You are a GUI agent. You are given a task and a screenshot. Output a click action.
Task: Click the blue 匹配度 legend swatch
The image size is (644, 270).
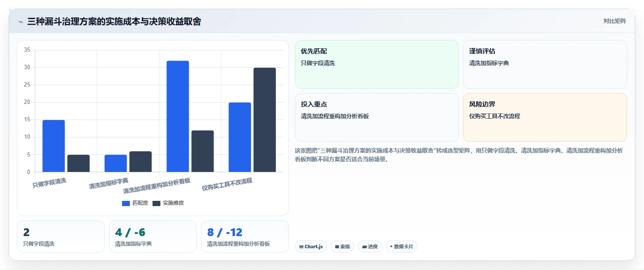pyautogui.click(x=126, y=203)
